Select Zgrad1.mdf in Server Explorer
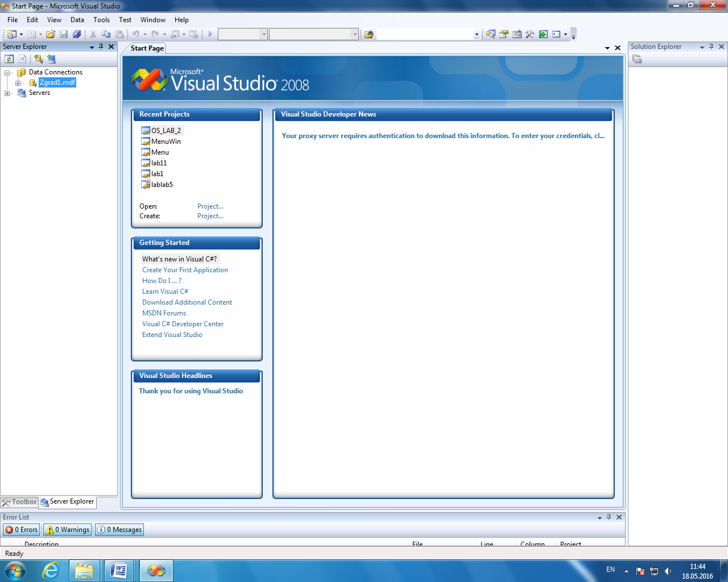728x582 pixels. [x=57, y=83]
